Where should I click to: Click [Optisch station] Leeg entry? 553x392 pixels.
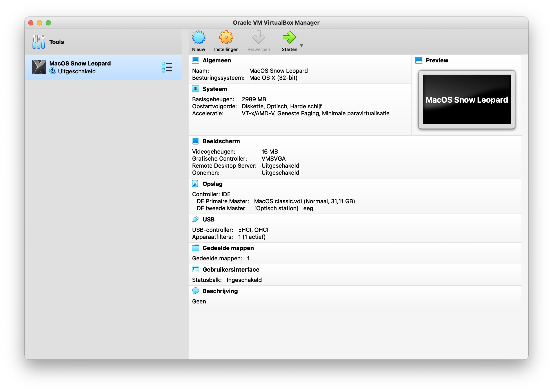coord(284,208)
